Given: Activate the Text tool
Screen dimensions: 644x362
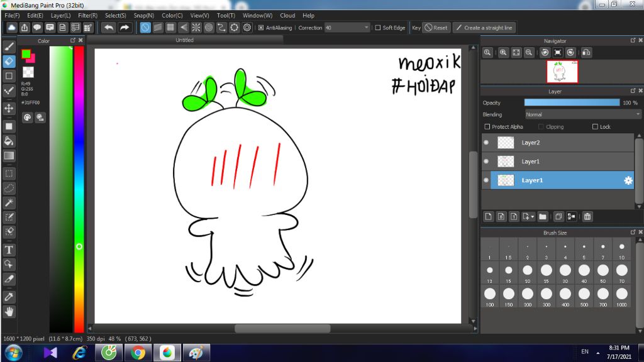Looking at the screenshot, I should [9, 250].
